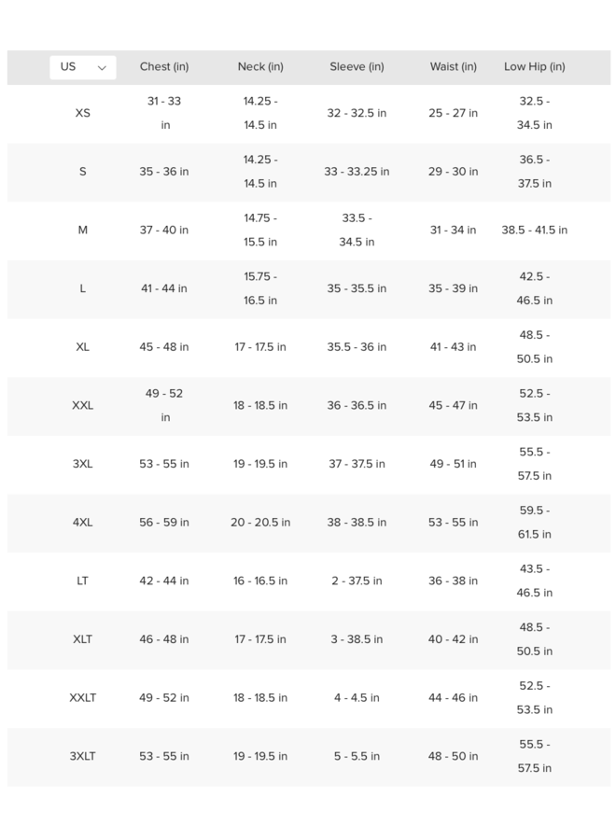The image size is (616, 840).
Task: Click the 35 - 39 in waist cell
Action: (x=454, y=288)
